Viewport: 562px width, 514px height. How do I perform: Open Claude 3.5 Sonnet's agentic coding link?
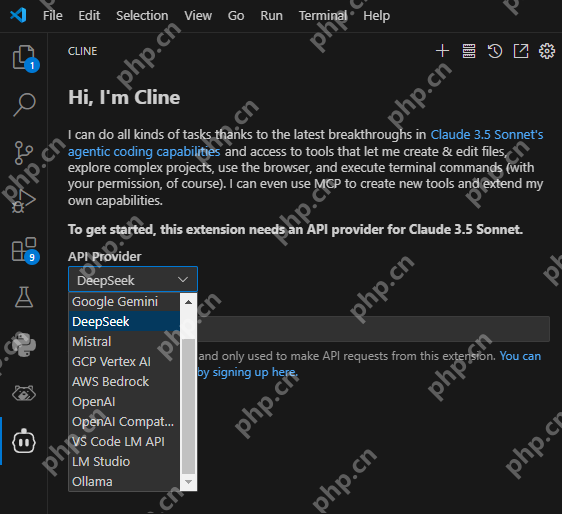click(305, 143)
